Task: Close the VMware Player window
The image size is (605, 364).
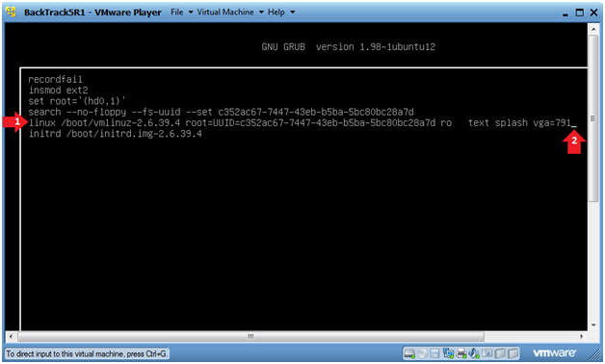Action: [593, 13]
